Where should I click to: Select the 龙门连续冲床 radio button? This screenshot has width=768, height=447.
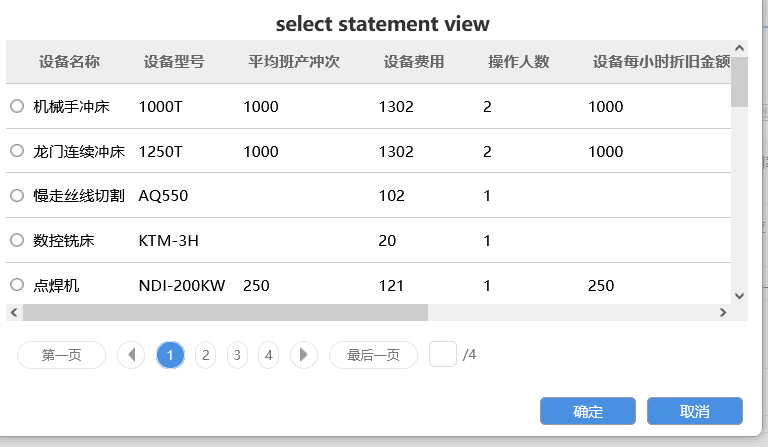(17, 151)
